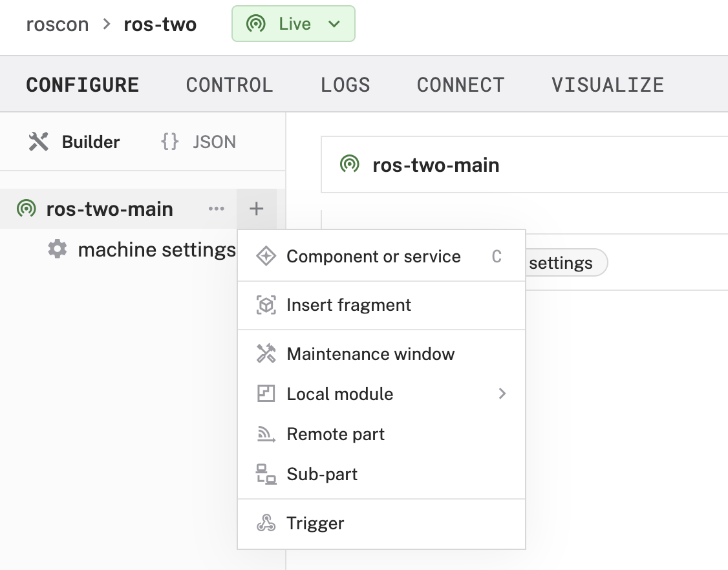Open the three-dots menu for ros-two-main
728x570 pixels.
[x=217, y=209]
